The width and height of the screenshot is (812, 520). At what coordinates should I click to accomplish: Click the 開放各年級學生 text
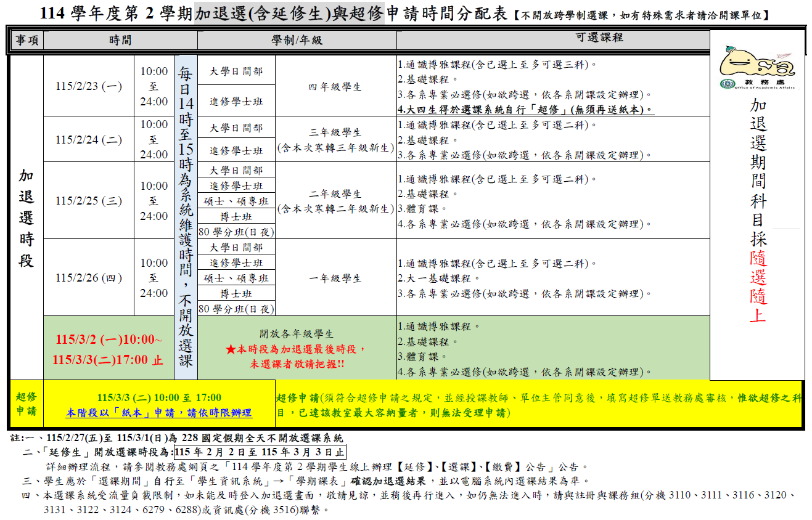click(x=297, y=334)
